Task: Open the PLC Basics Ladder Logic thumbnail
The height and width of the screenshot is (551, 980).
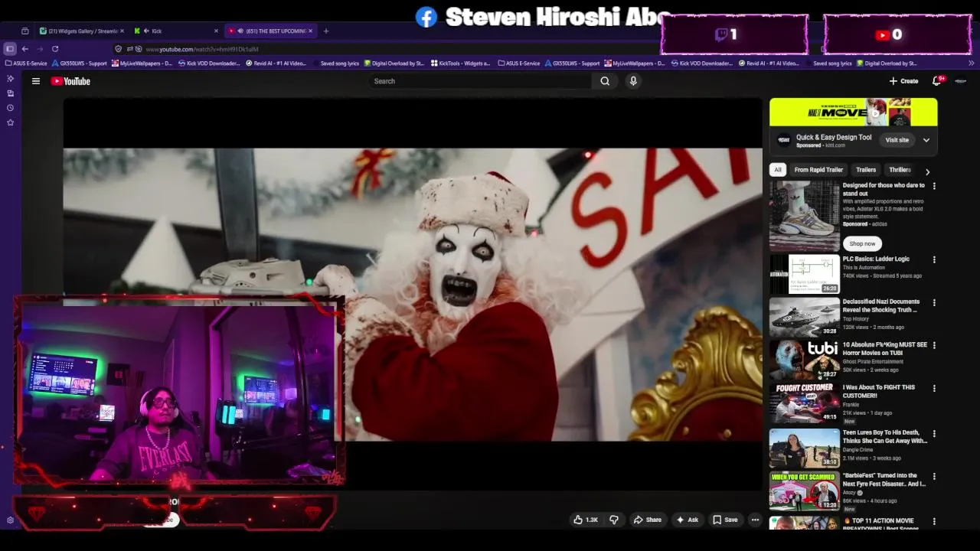Action: pos(804,274)
